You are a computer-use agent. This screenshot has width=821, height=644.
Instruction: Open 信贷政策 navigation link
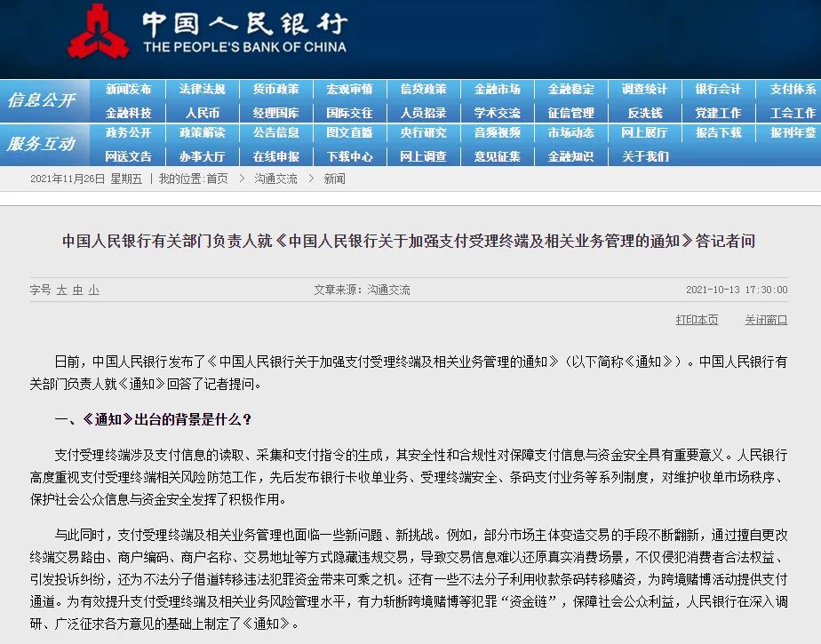pyautogui.click(x=424, y=90)
